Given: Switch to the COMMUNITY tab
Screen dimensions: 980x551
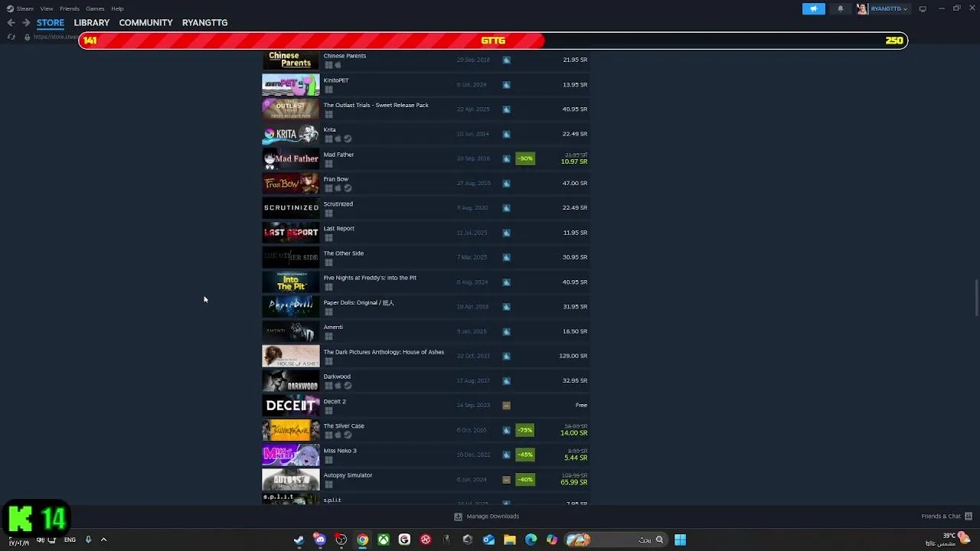Looking at the screenshot, I should (x=145, y=23).
